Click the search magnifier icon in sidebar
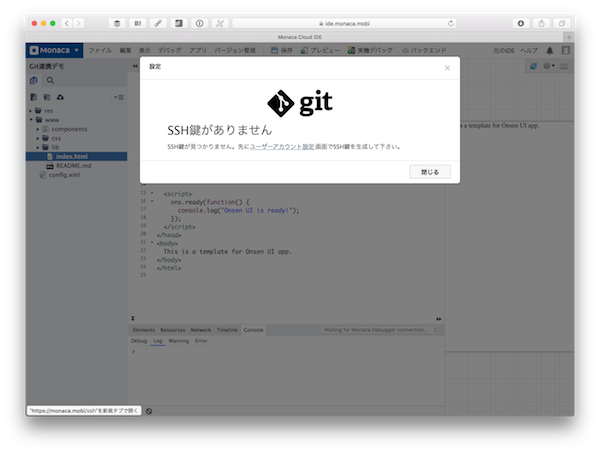The height and width of the screenshot is (453, 600). (50, 80)
